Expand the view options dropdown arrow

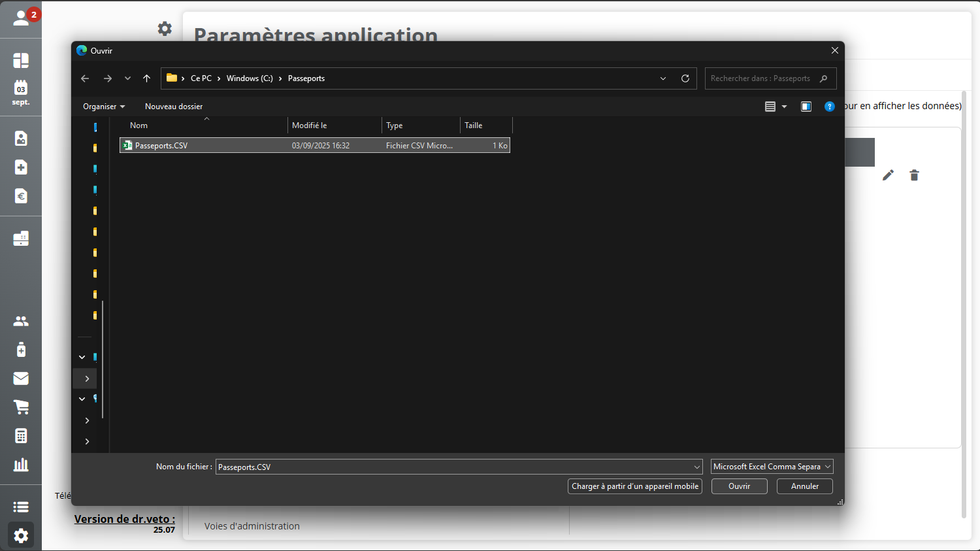coord(785,107)
